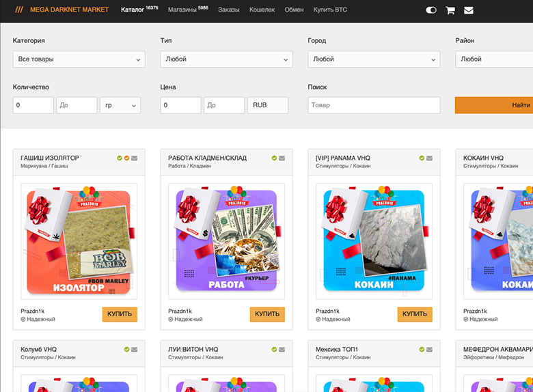This screenshot has width=533, height=392.
Task: Open the shopping cart icon
Action: (x=450, y=10)
